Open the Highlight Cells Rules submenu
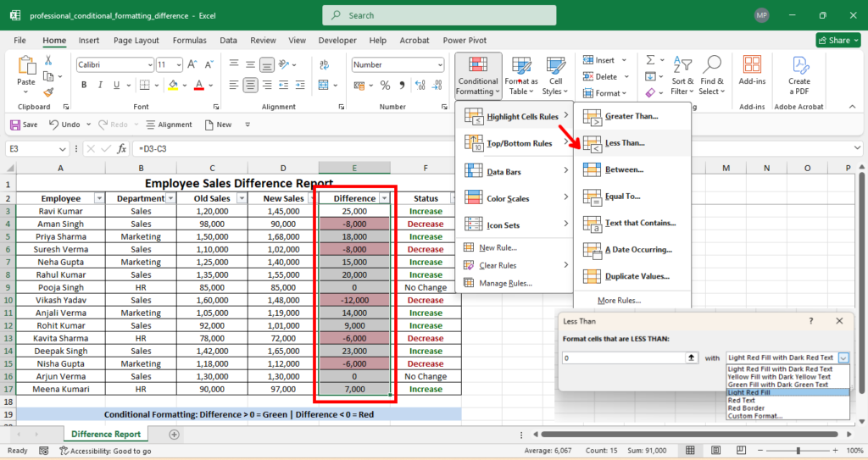 [x=516, y=116]
